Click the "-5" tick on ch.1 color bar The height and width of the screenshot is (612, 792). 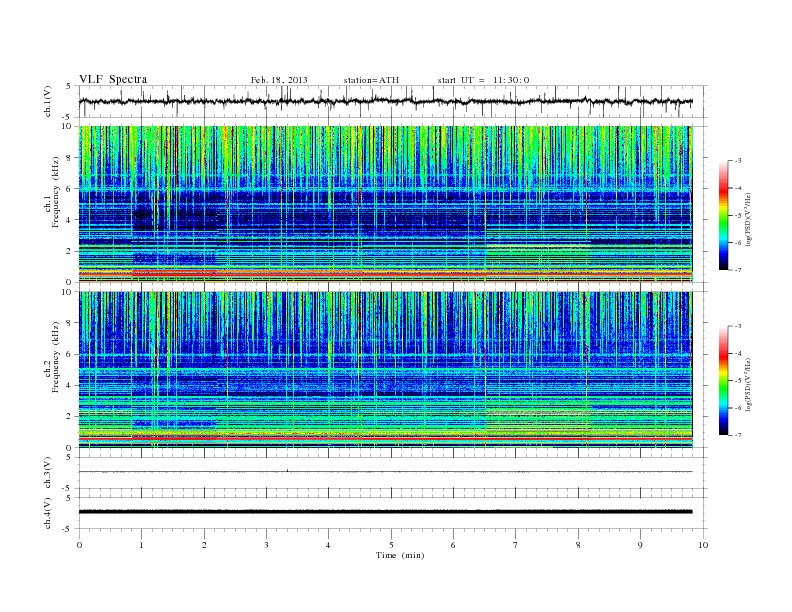pos(737,216)
